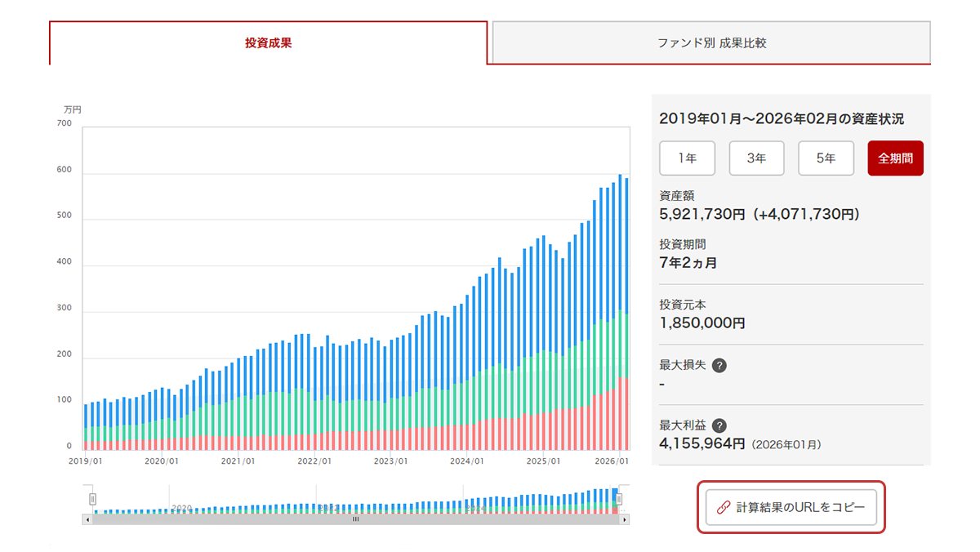
Task: Click the help icon beside 最大利益
Action: pyautogui.click(x=719, y=425)
